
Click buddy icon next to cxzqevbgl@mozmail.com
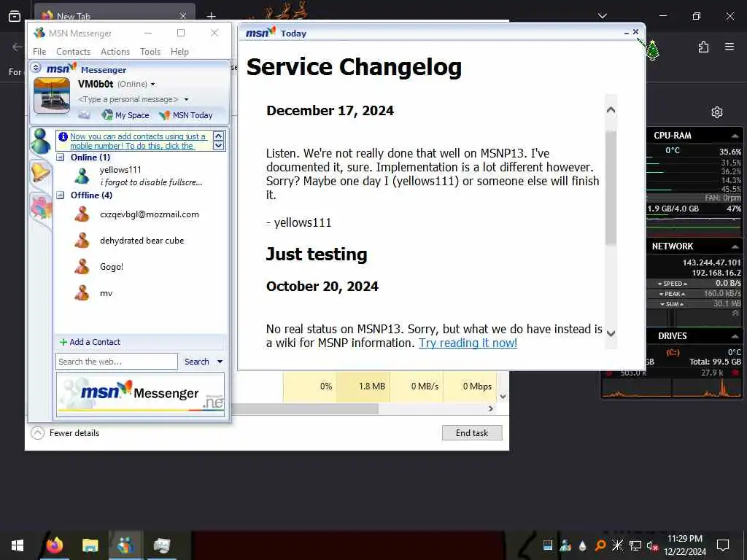click(x=82, y=214)
